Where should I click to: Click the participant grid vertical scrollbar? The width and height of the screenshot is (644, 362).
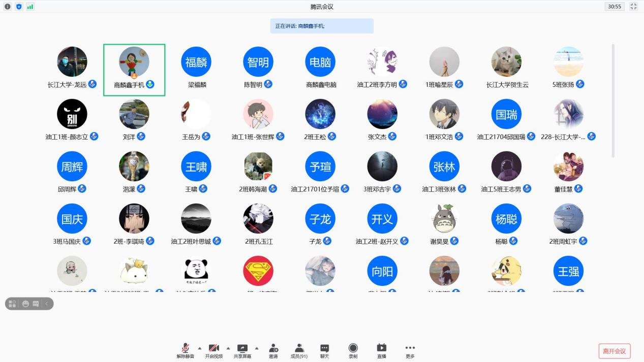point(613,101)
